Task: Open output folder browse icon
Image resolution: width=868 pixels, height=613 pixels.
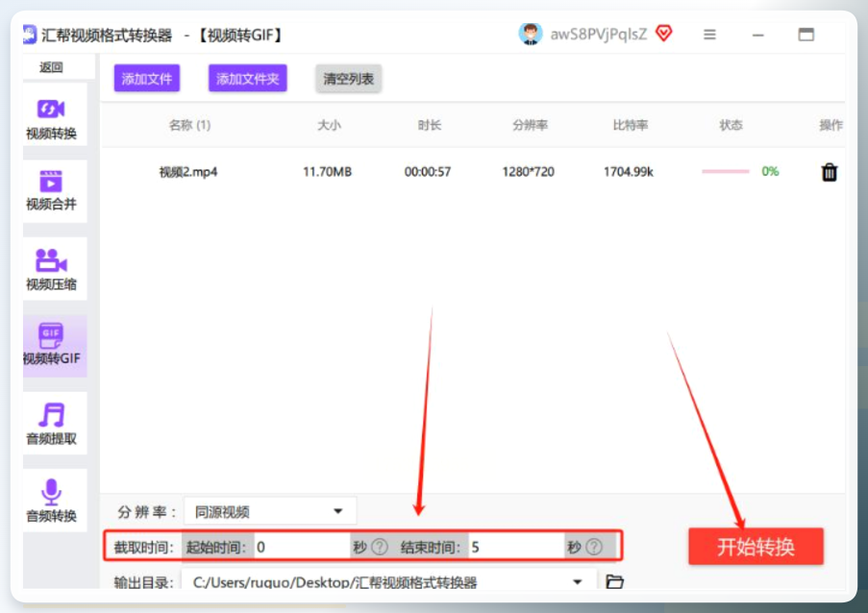Action: [x=614, y=581]
